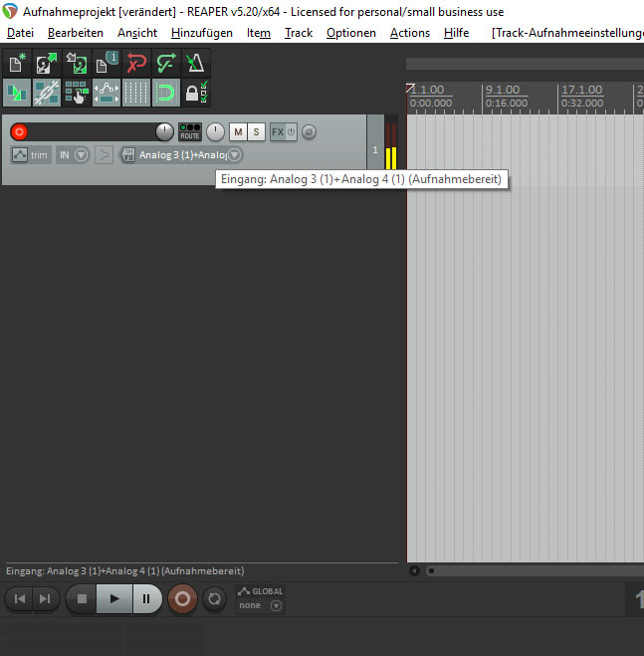Click [Track-Aufnahmeeinstellungen status text in menu bar
Viewport: 644px width, 656px height.
click(567, 33)
